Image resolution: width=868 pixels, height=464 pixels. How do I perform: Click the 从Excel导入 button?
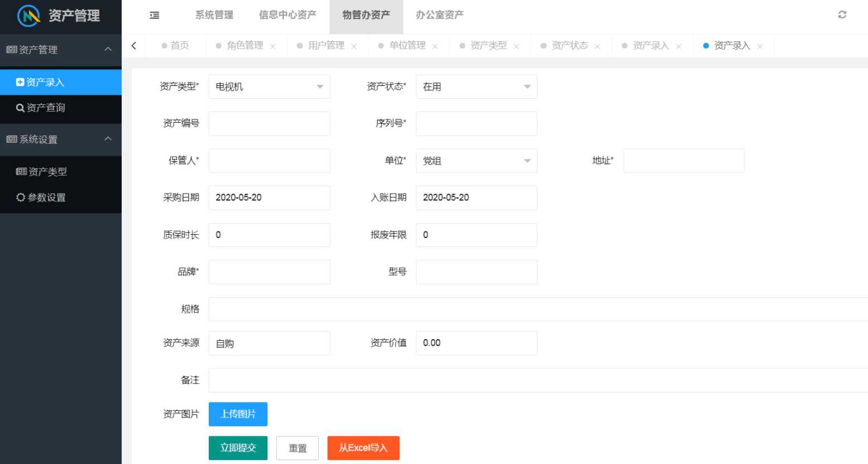(363, 448)
